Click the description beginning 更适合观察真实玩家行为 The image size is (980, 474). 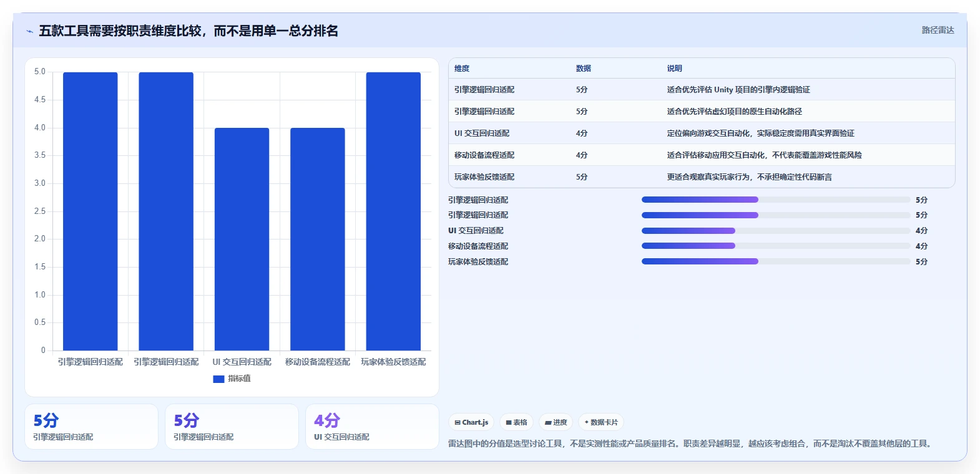pyautogui.click(x=749, y=177)
